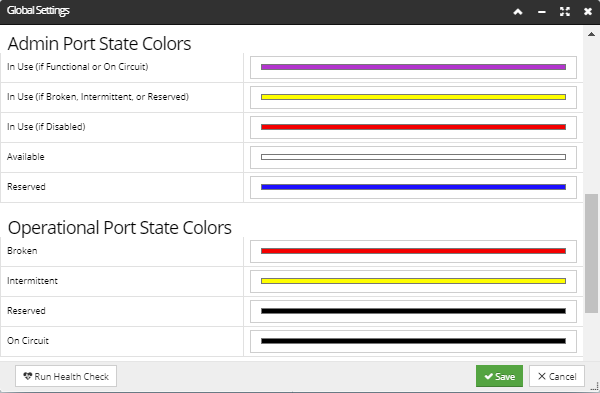Change the yellow In Use Broken color swatch

click(x=413, y=97)
